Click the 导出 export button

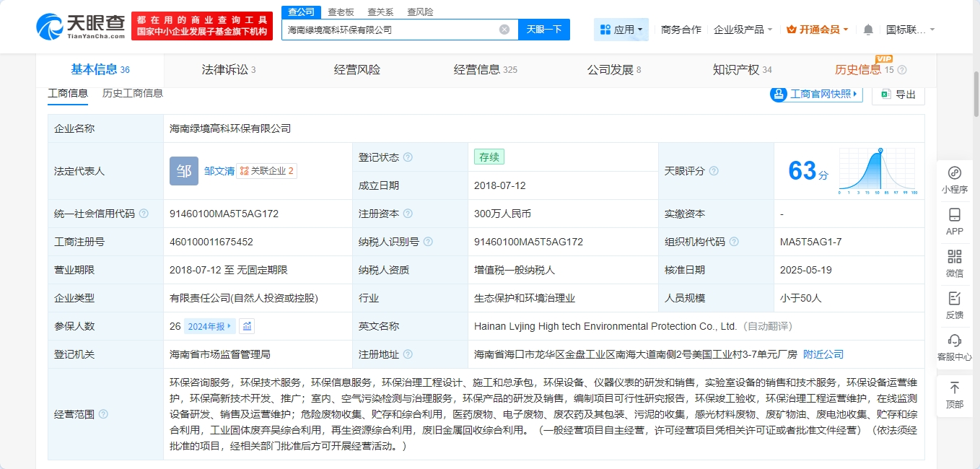(x=898, y=95)
